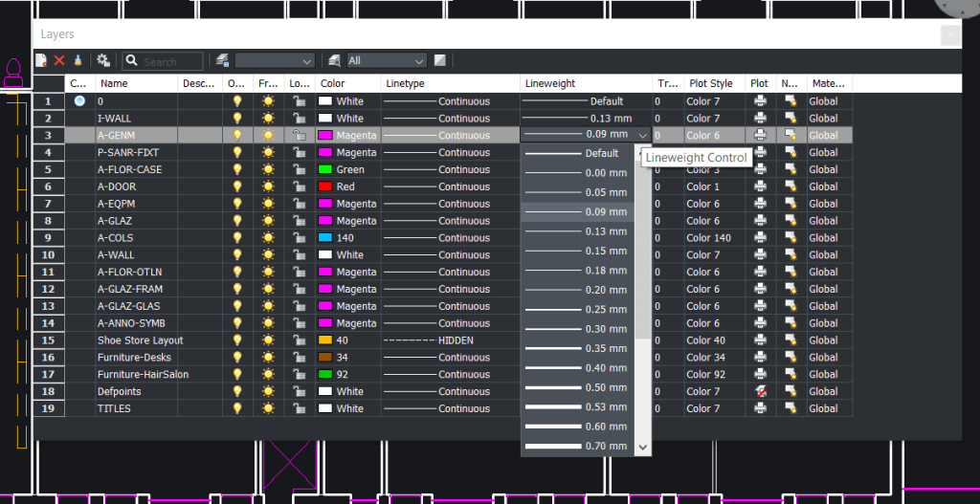980x504 pixels.
Task: Click the current layer indicator on layer 0
Action: click(79, 100)
